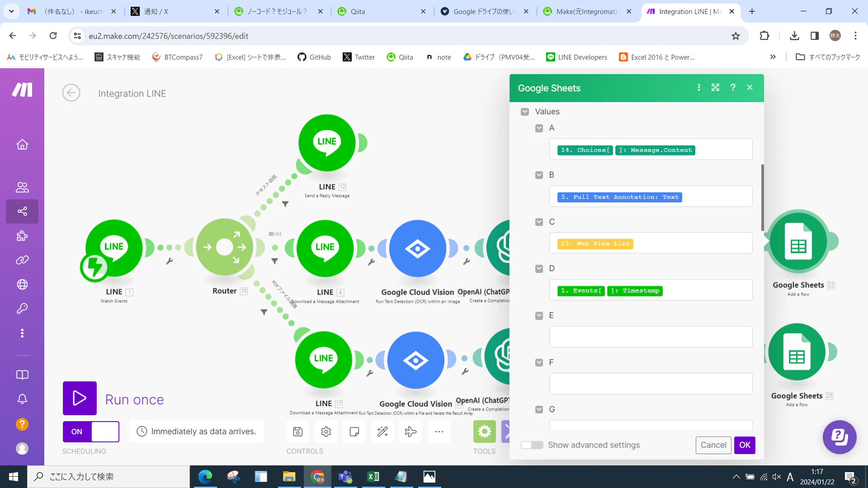The width and height of the screenshot is (868, 488).
Task: Open the Make home icon in sidebar
Action: 22,145
